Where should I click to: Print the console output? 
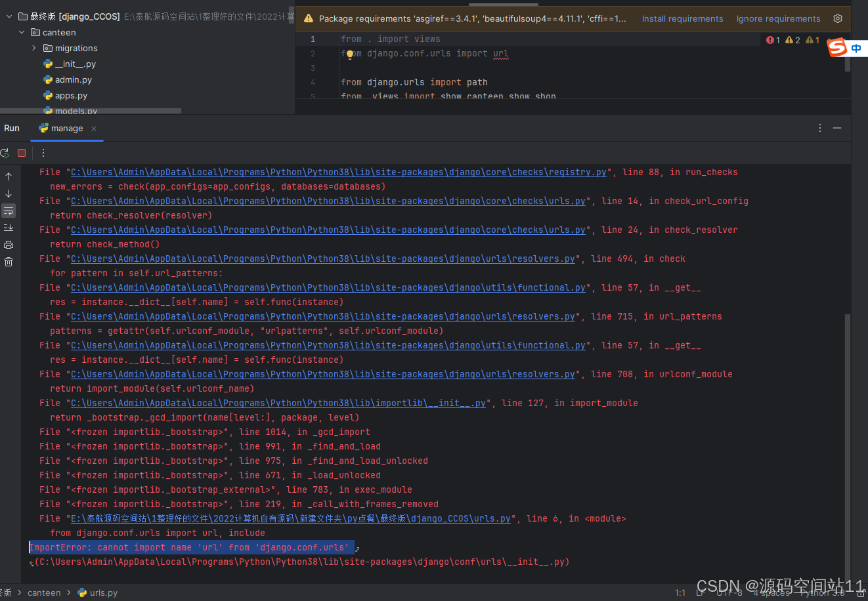[8, 244]
